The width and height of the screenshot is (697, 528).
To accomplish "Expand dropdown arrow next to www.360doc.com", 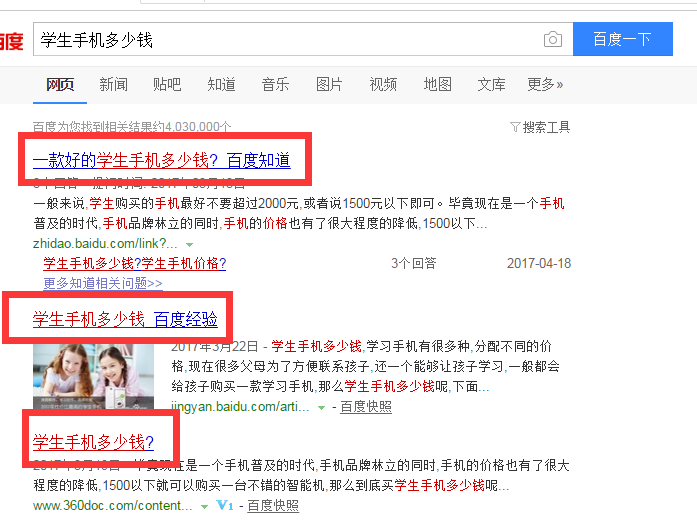I will 204,506.
